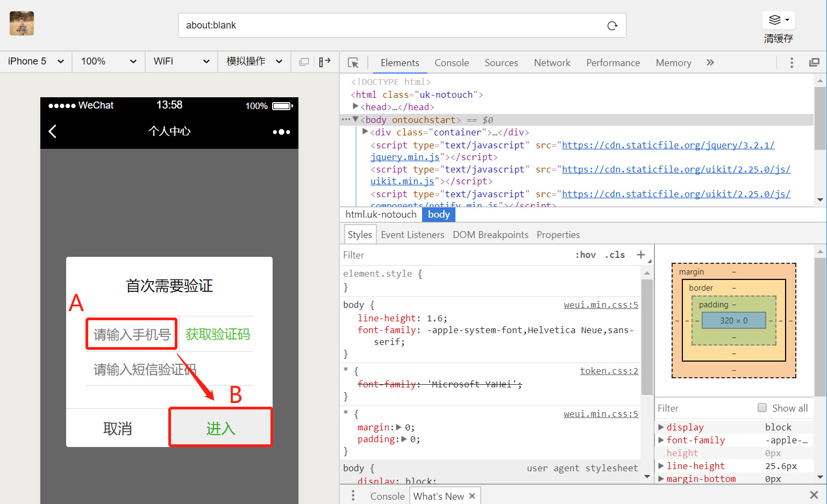Open the iPhone 5 device dropdown

point(36,61)
